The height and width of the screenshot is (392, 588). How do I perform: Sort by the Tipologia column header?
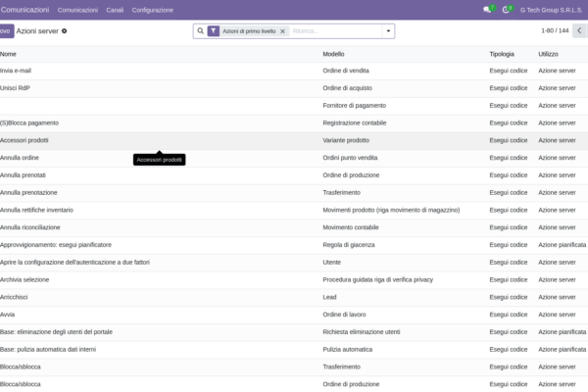502,54
